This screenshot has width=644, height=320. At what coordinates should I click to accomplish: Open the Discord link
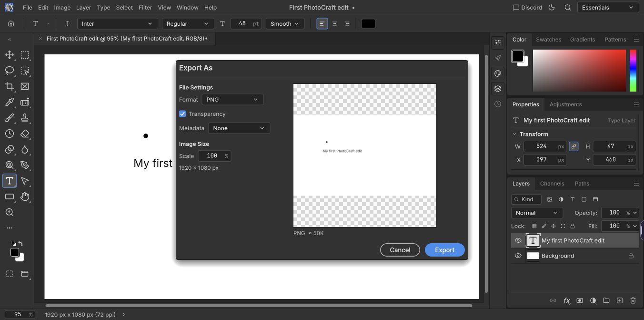pos(527,8)
